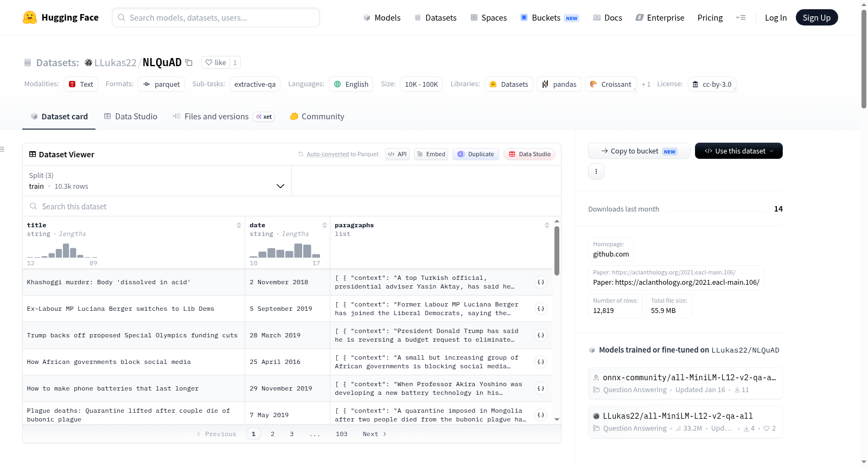Viewport: 868px width, 467px height.
Task: Expand JSON for phone batteries row
Action: (x=541, y=388)
